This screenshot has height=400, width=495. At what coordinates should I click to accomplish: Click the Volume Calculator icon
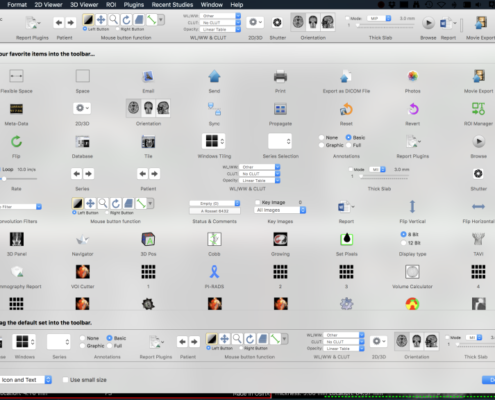click(x=412, y=272)
